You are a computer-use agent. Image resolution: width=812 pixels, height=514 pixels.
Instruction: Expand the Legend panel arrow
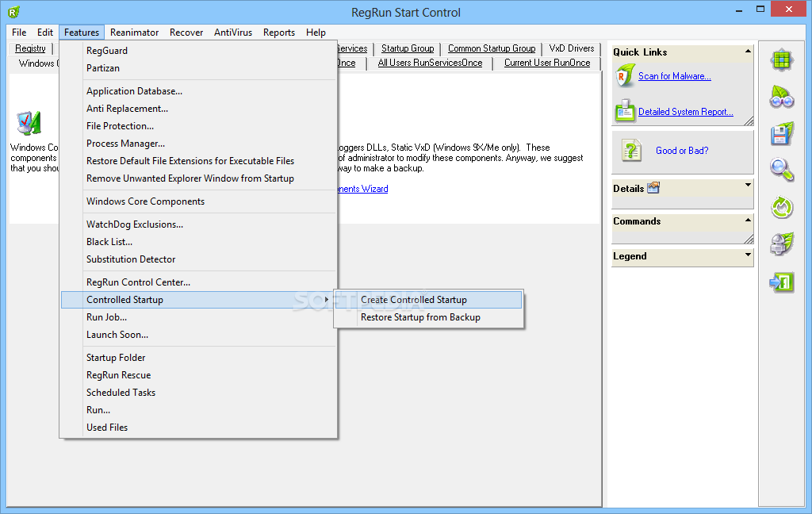point(748,255)
